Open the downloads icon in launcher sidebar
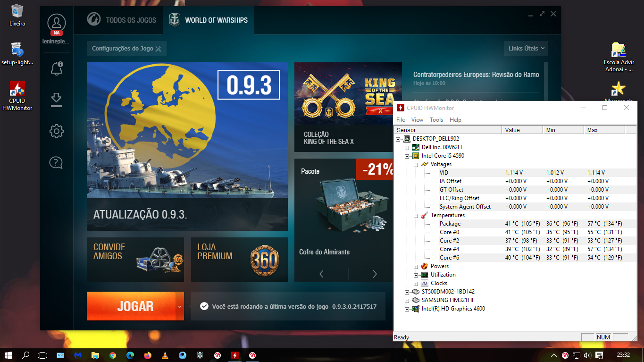Image resolution: width=644 pixels, height=362 pixels. [57, 100]
